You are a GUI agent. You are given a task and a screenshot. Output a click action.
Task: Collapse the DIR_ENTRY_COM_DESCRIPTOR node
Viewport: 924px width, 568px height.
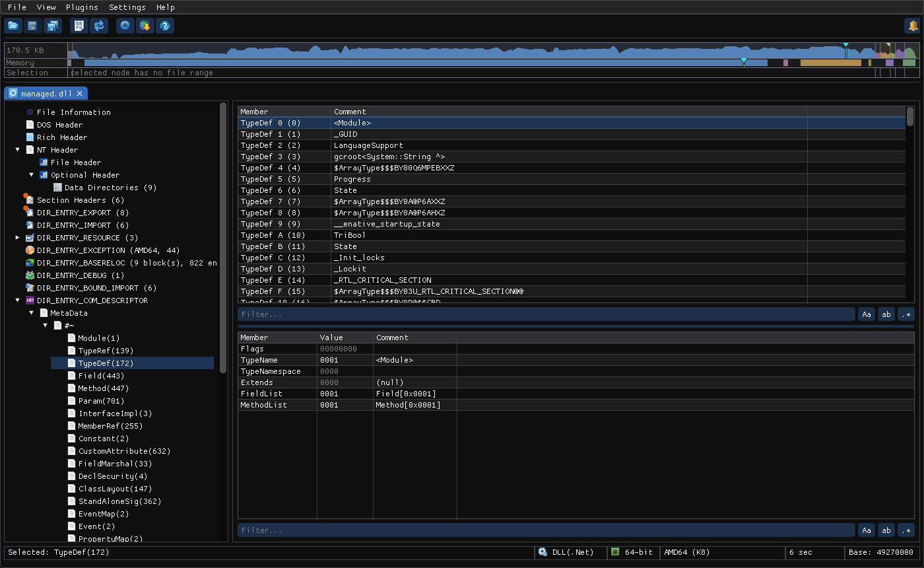18,301
